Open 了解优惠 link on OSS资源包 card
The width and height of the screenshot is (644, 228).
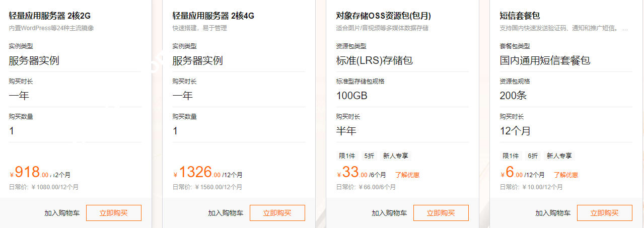tap(407, 175)
